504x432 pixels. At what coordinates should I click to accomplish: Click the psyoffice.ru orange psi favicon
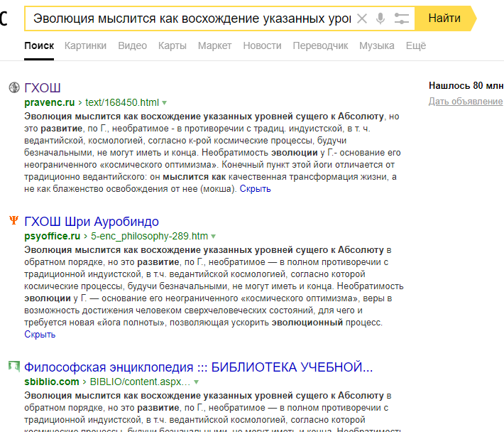(13, 220)
